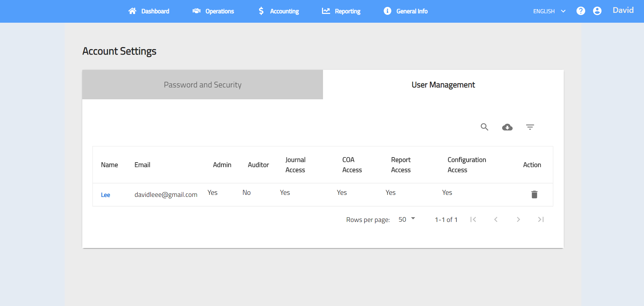Viewport: 644px width, 306px height.
Task: Jump to first page arrow
Action: coord(473,220)
